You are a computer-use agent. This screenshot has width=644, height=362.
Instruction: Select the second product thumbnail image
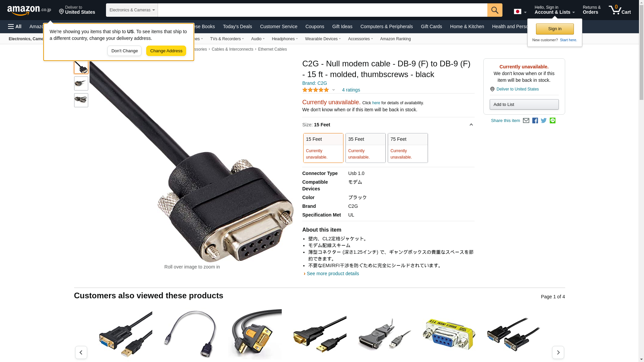click(81, 83)
